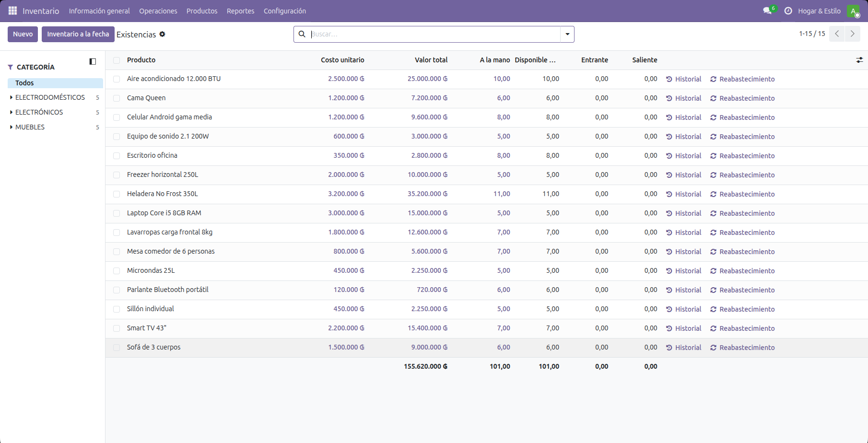Open the Reportes dropdown menu
The image size is (868, 443).
click(240, 11)
